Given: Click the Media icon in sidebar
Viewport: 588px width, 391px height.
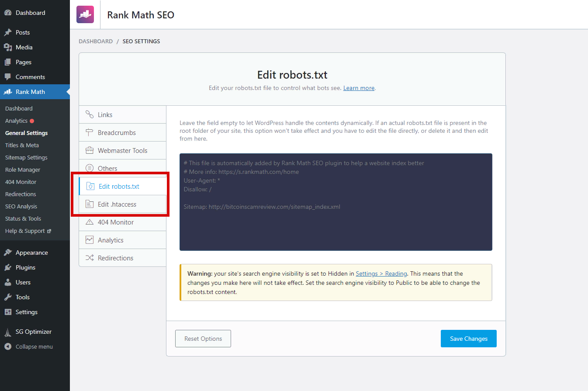Looking at the screenshot, I should click(x=8, y=47).
